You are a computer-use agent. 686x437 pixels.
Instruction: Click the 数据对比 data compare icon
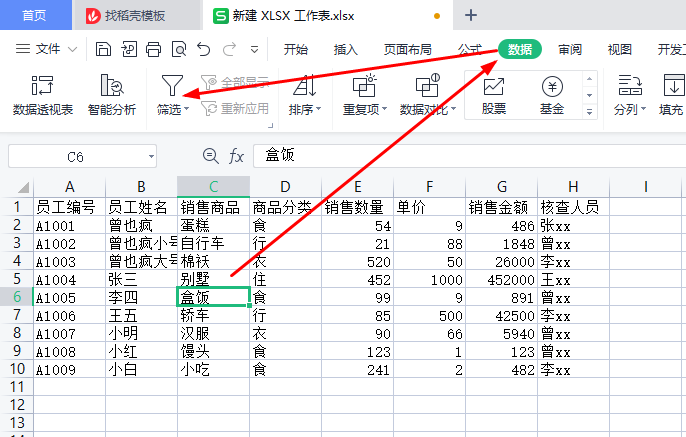pyautogui.click(x=427, y=85)
